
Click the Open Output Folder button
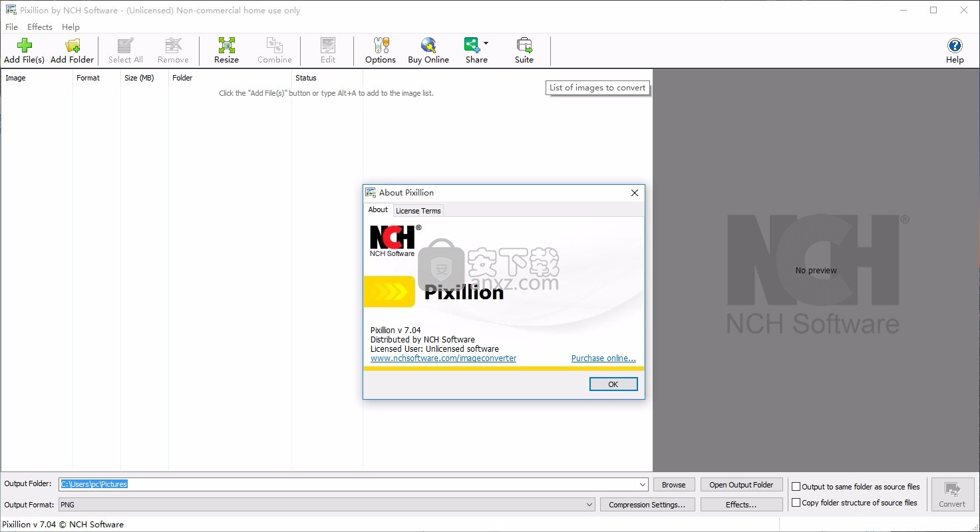[x=741, y=485]
